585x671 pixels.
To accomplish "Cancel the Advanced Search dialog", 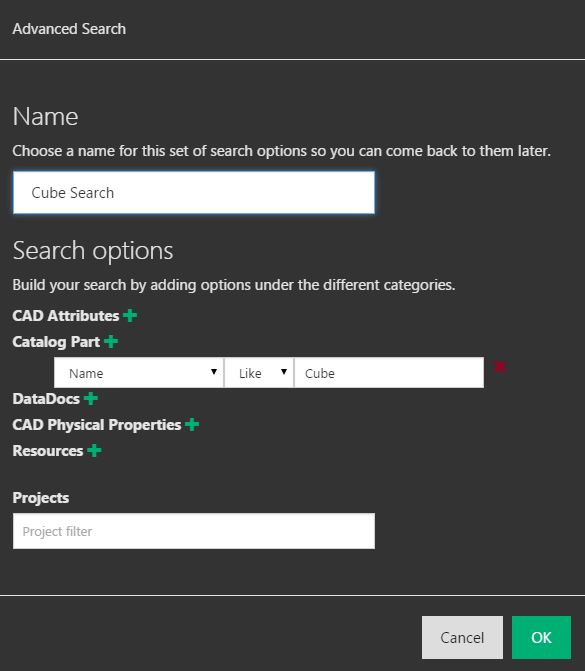I will pos(462,637).
